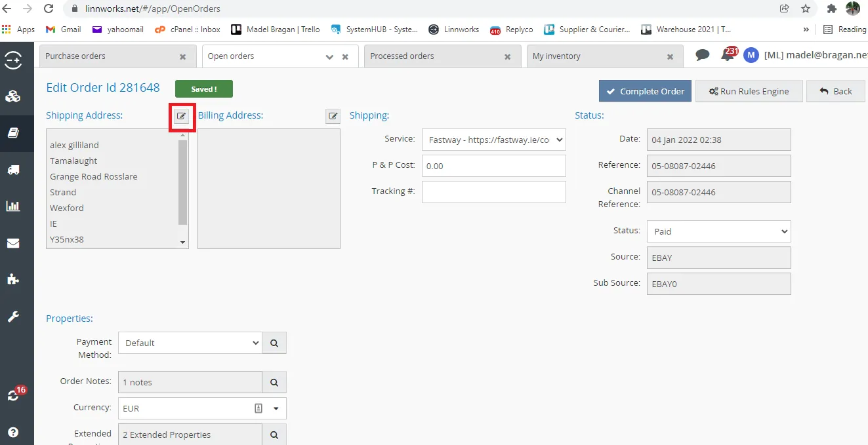Open the notifications bell with 231 badge

tap(728, 54)
